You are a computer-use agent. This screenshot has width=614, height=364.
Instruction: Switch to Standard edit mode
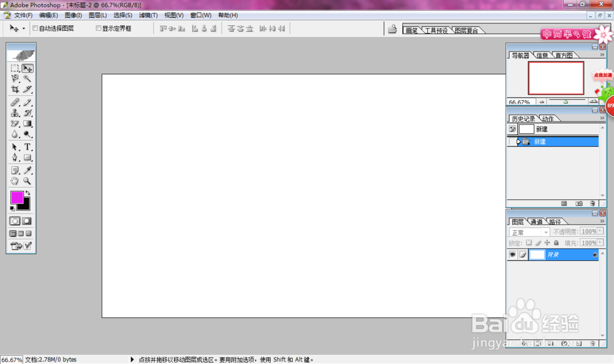pos(15,221)
